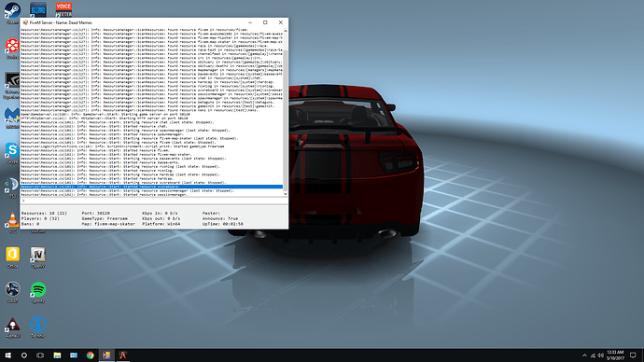Open the taskbar clock and date
The width and height of the screenshot is (644, 362).
pyautogui.click(x=615, y=355)
